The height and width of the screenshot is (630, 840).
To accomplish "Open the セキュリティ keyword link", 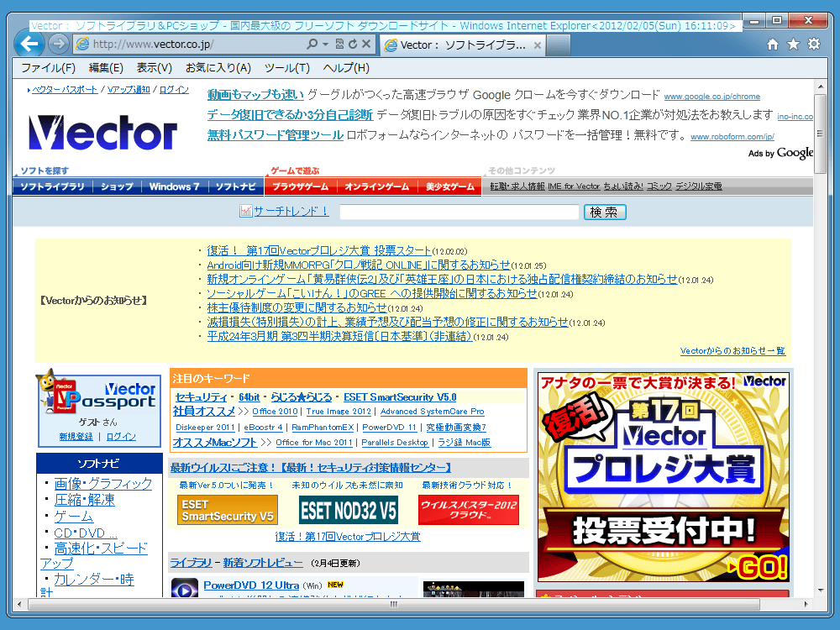I will click(x=201, y=397).
